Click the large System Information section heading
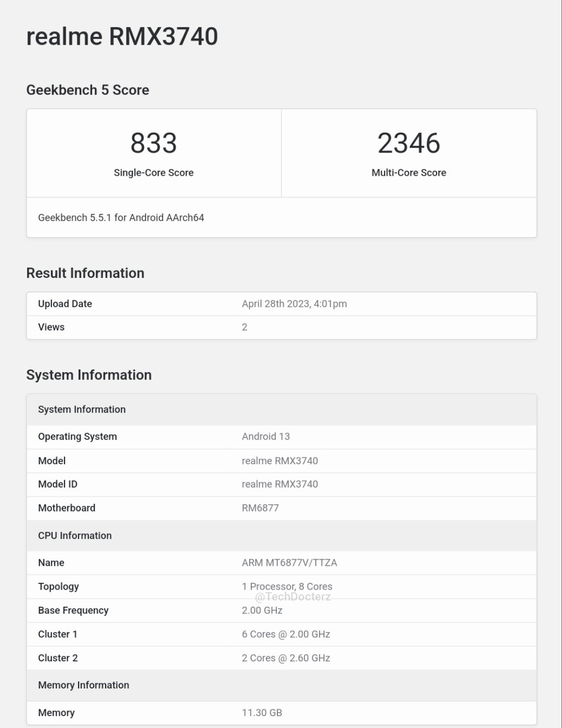The width and height of the screenshot is (562, 728). pos(89,375)
